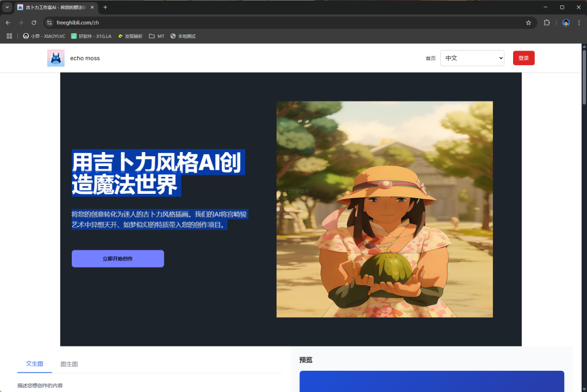
Task: Go to 首页 nav link
Action: pos(430,58)
